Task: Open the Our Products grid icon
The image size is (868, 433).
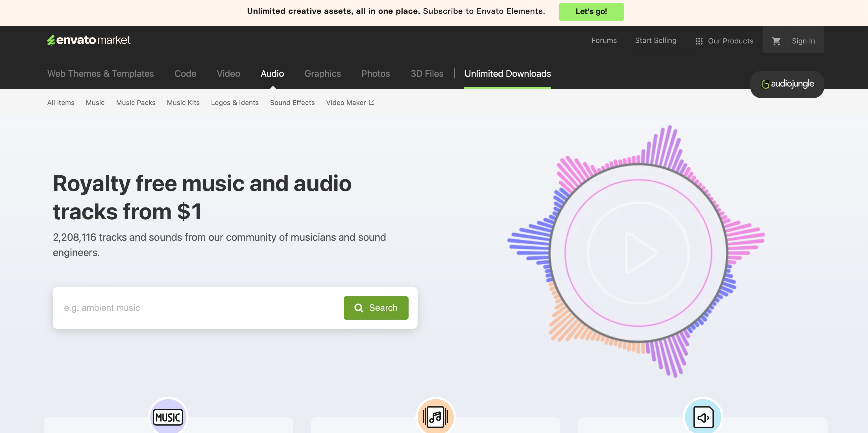Action: 699,41
